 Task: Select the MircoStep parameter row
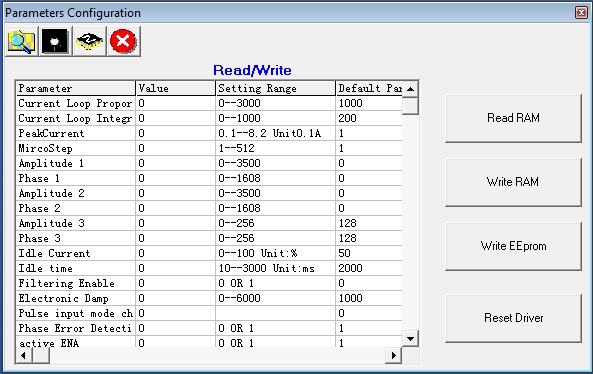click(x=209, y=148)
